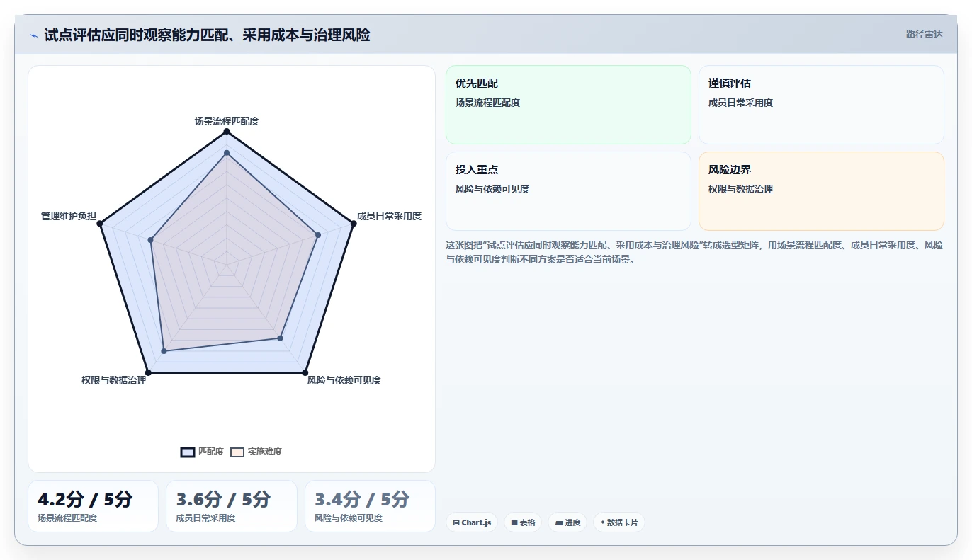Click the 4.2分 / 5分 score card
972x560 pixels.
pyautogui.click(x=93, y=506)
